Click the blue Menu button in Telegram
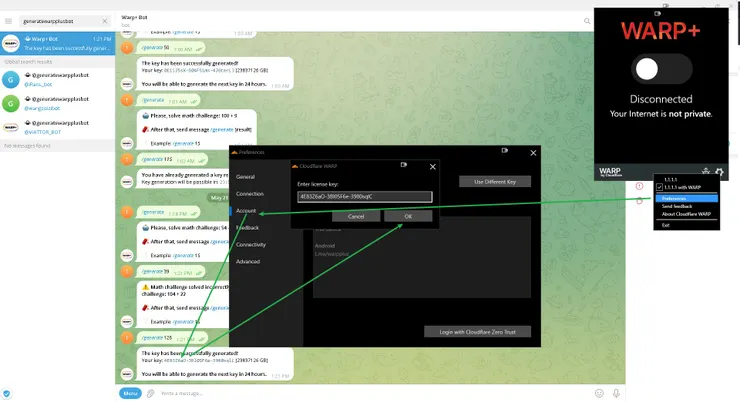The width and height of the screenshot is (740, 402). point(130,393)
